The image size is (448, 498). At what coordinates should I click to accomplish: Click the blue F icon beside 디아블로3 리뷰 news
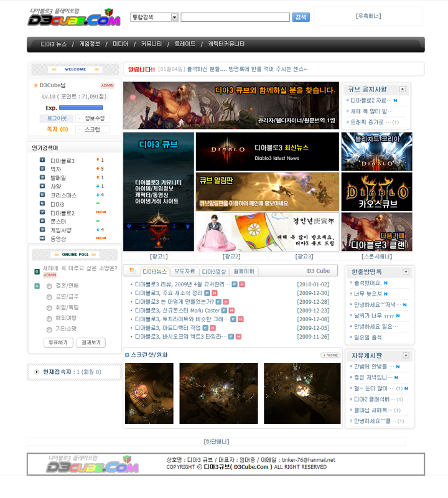click(235, 284)
